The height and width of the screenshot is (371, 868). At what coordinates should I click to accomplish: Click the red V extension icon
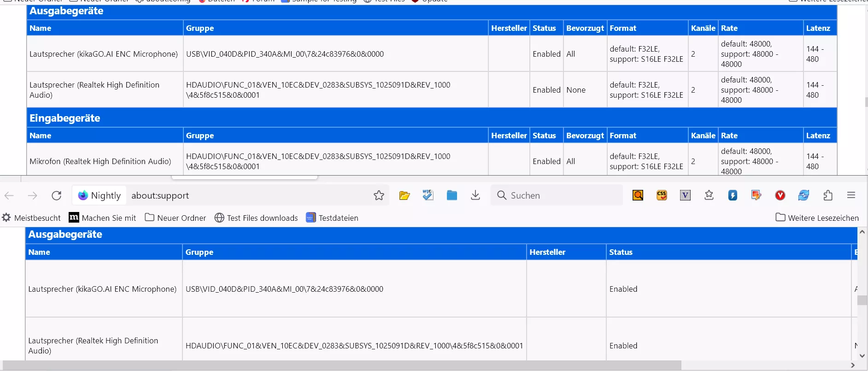point(780,195)
